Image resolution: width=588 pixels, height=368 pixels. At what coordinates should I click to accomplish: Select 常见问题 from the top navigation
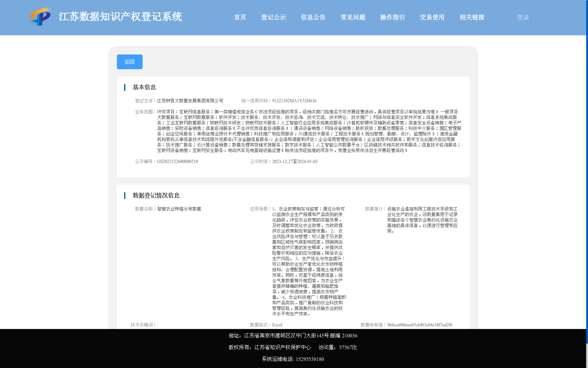pos(353,17)
